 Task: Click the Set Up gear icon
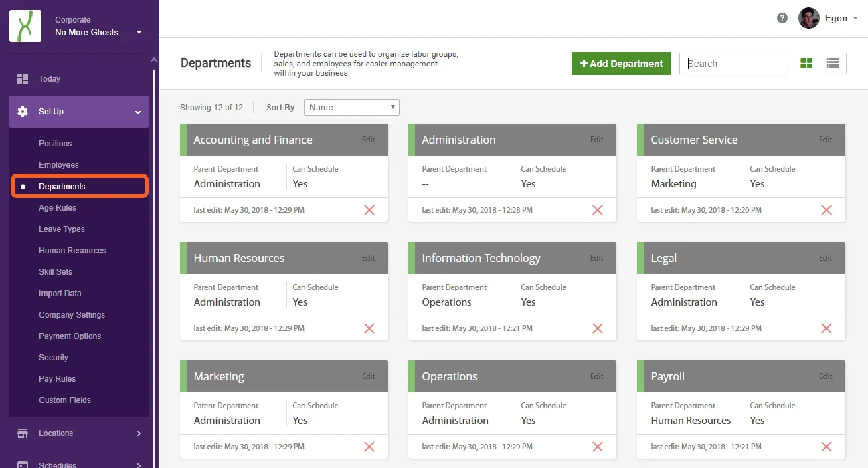click(23, 112)
